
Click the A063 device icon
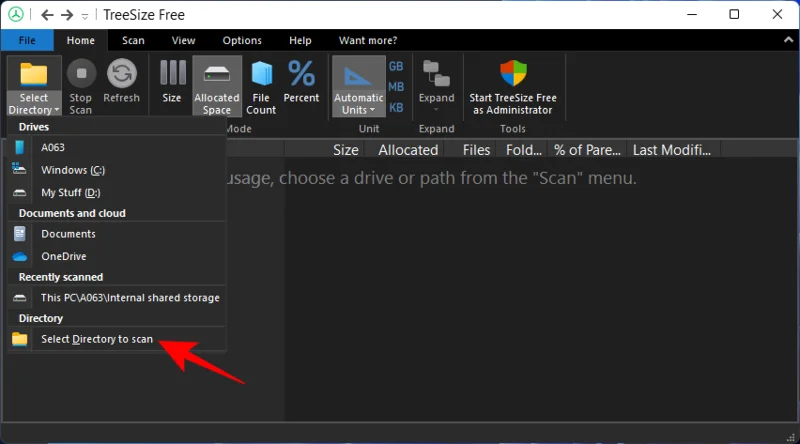point(19,147)
